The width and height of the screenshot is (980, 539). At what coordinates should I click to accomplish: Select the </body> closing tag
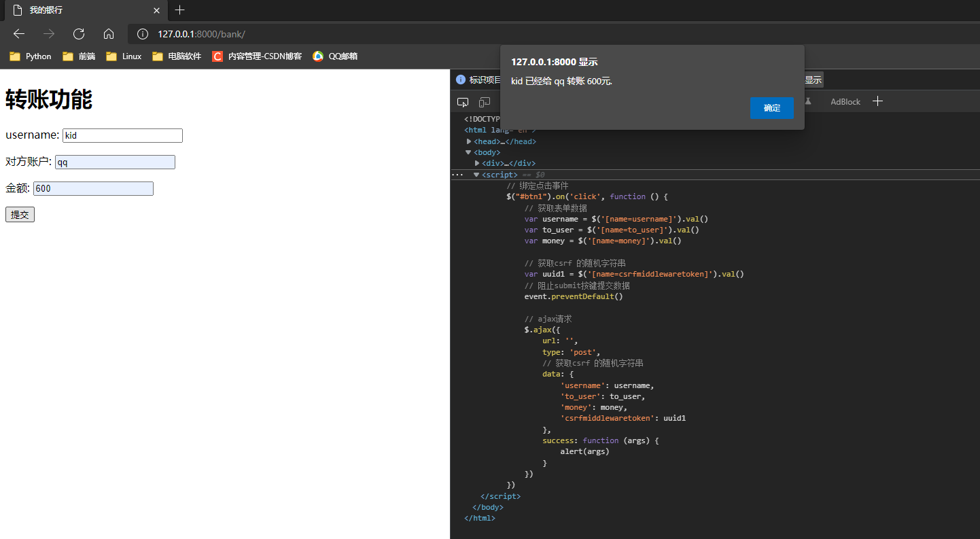tap(488, 507)
